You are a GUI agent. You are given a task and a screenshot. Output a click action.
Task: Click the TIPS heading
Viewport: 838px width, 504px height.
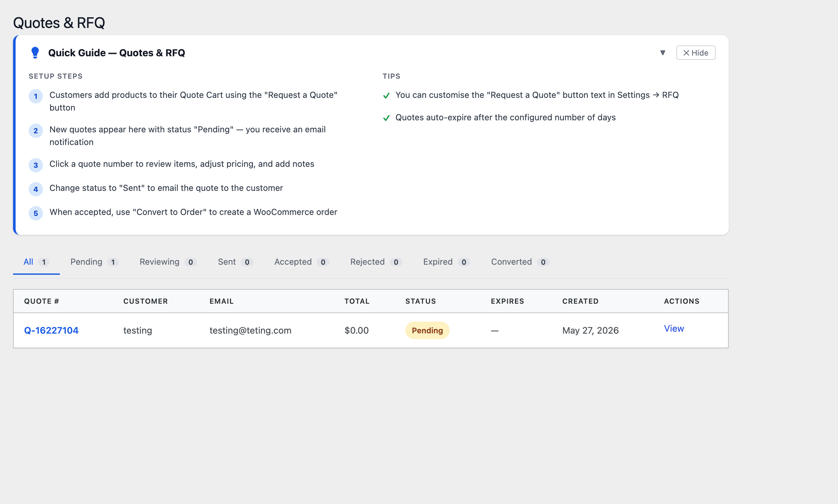tap(391, 76)
